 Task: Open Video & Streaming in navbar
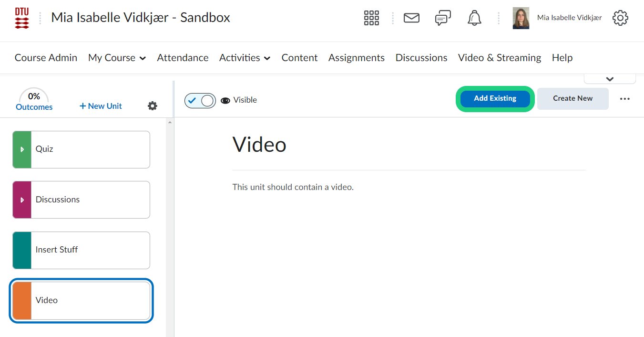click(499, 58)
